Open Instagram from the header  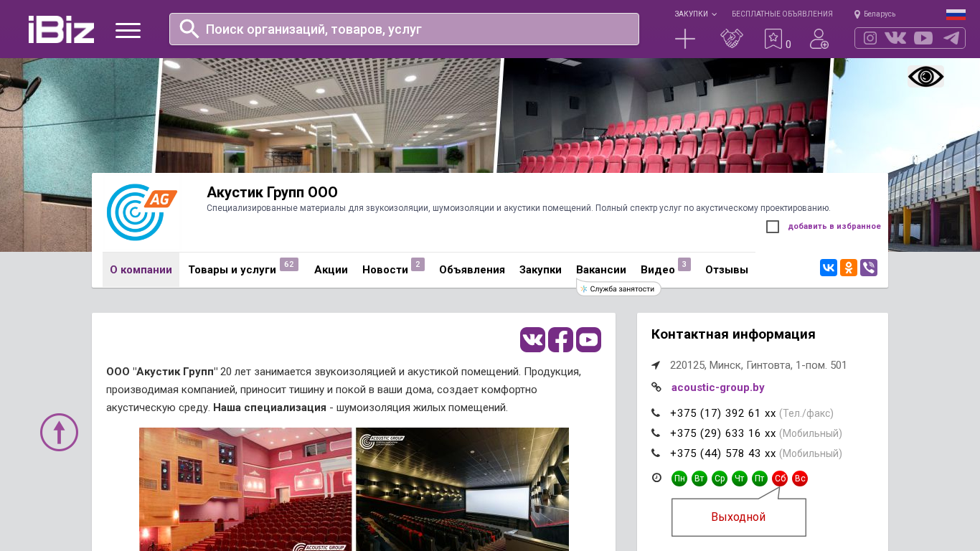(870, 38)
